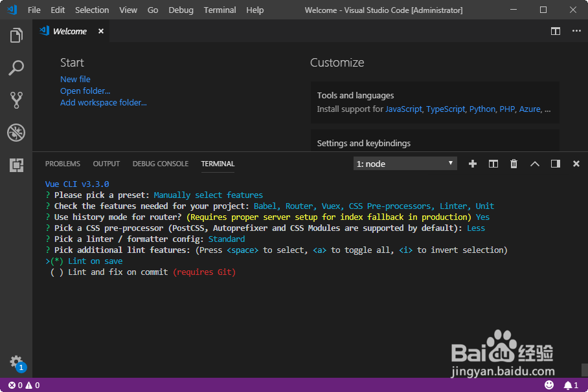
Task: Switch to the Output panel tab
Action: [x=106, y=164]
